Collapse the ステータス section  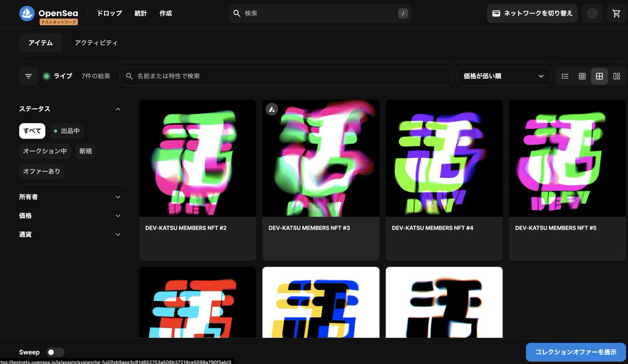70,109
